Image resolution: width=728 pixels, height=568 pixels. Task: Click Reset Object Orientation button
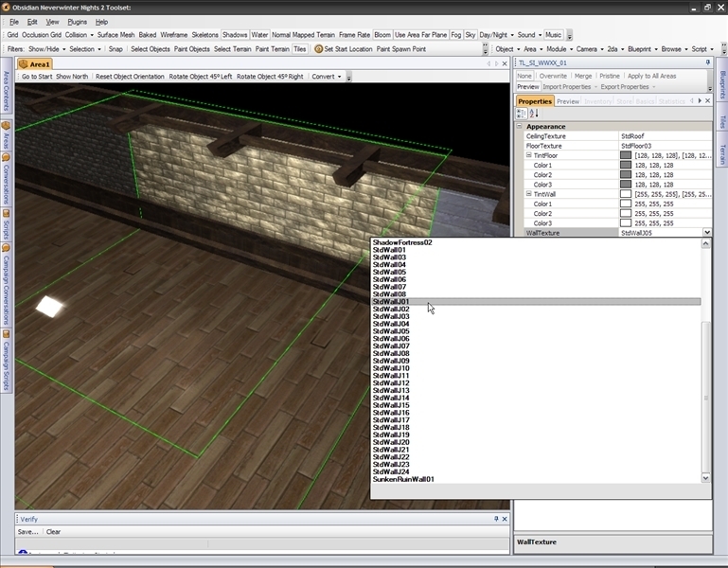pos(130,77)
